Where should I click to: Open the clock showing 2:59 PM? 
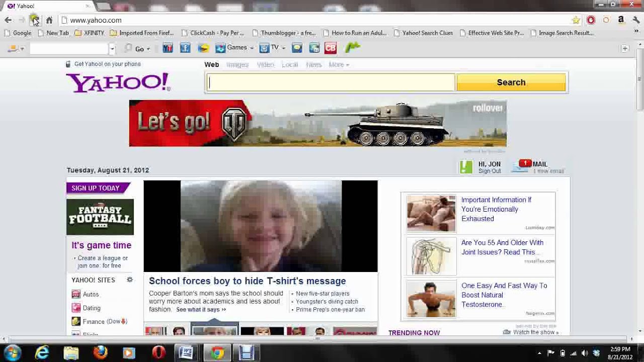(x=620, y=353)
